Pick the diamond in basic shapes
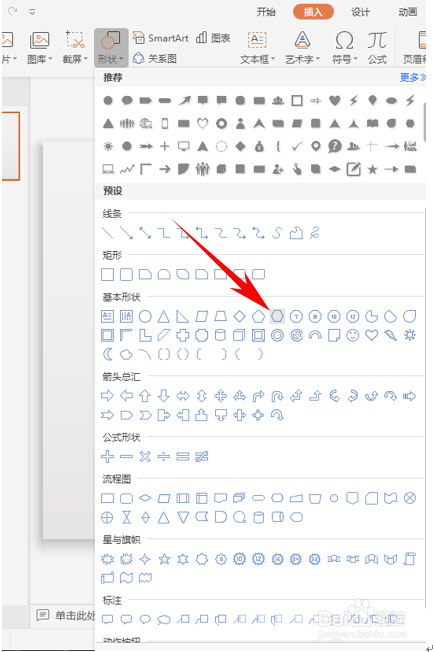 pos(240,316)
